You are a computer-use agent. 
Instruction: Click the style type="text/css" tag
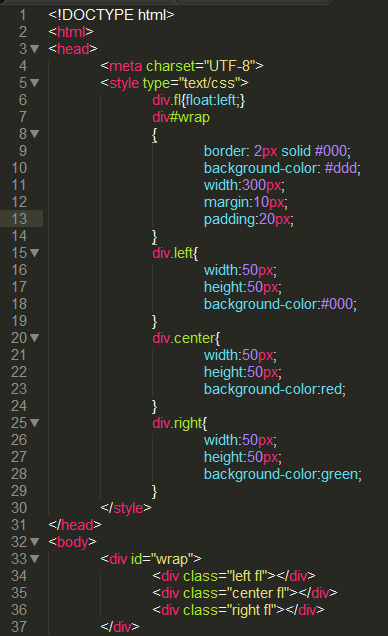click(x=174, y=83)
